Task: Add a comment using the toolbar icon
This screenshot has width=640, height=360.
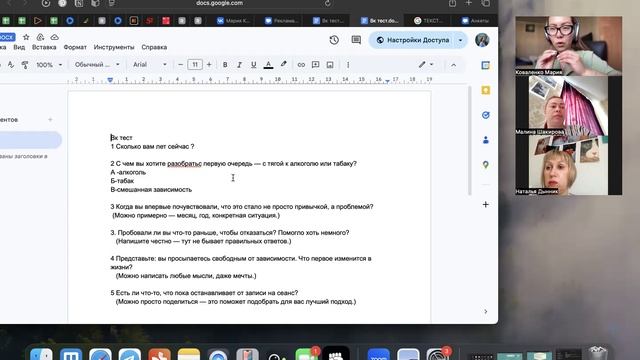Action: click(316, 64)
